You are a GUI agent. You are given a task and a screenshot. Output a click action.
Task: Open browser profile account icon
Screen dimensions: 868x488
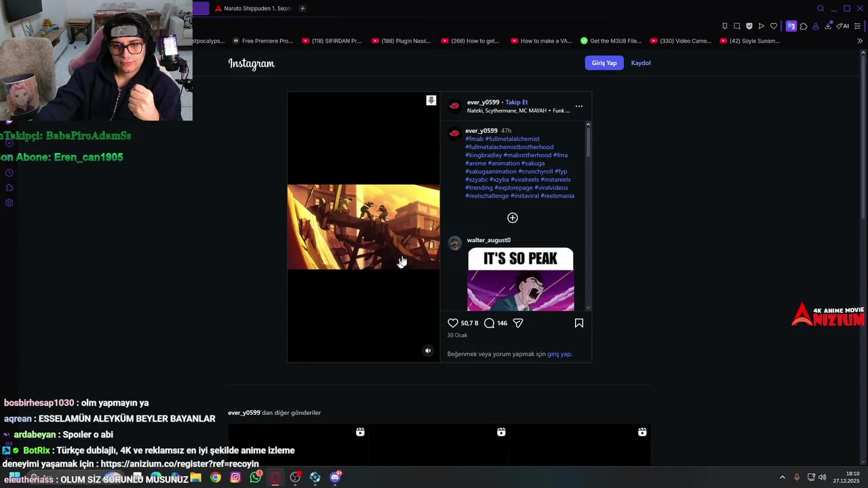(x=816, y=26)
